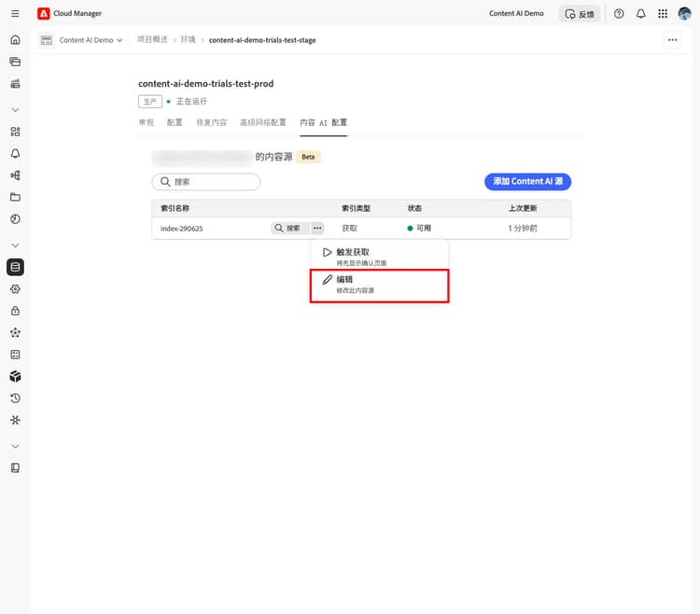The width and height of the screenshot is (700, 614).
Task: Open the folder icon in sidebar
Action: tap(15, 197)
